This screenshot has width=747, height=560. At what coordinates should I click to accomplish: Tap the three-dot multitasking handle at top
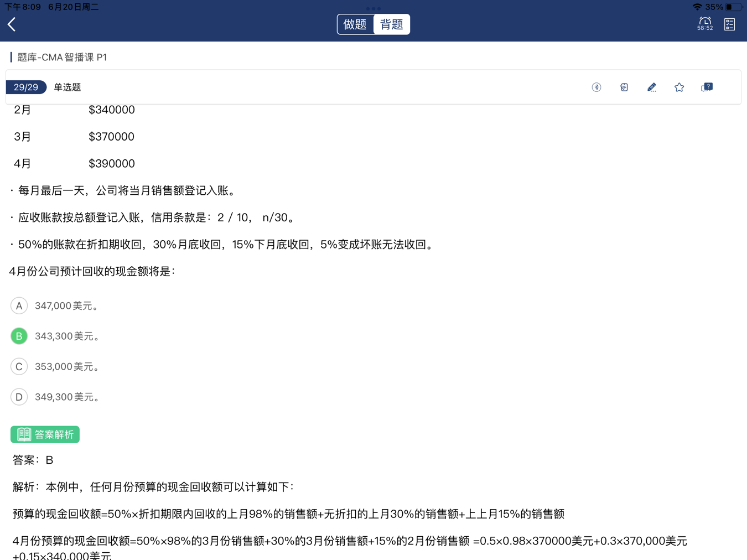tap(373, 8)
